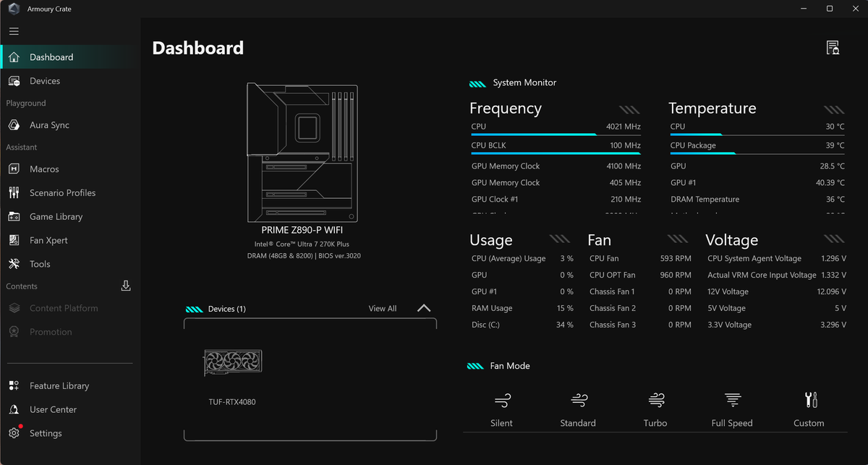Click the Aura Sync icon
Image resolution: width=868 pixels, height=465 pixels.
pyautogui.click(x=14, y=125)
